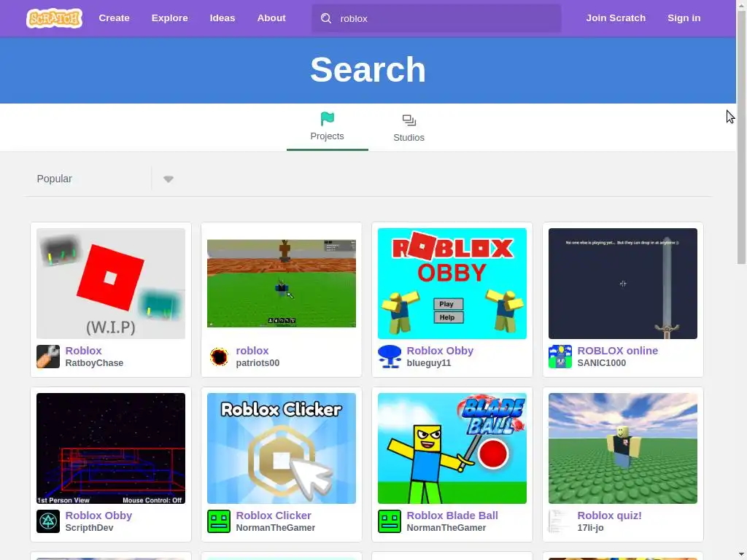Open the Create menu
747x560 pixels.
114,18
